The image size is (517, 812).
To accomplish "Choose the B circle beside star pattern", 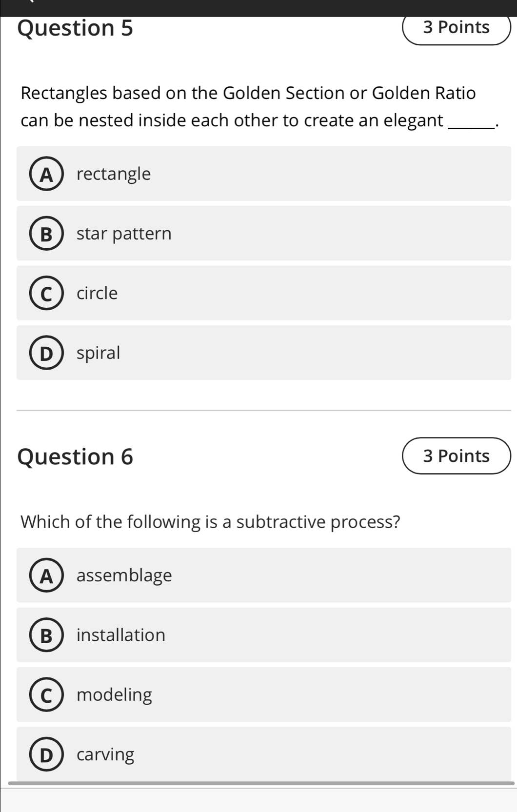I will click(x=46, y=234).
